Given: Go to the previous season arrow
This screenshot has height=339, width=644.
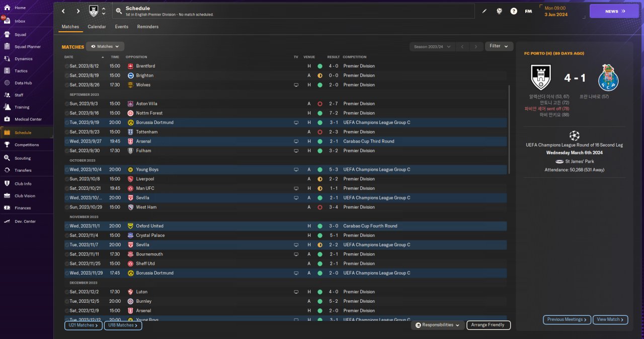Looking at the screenshot, I should coord(462,46).
